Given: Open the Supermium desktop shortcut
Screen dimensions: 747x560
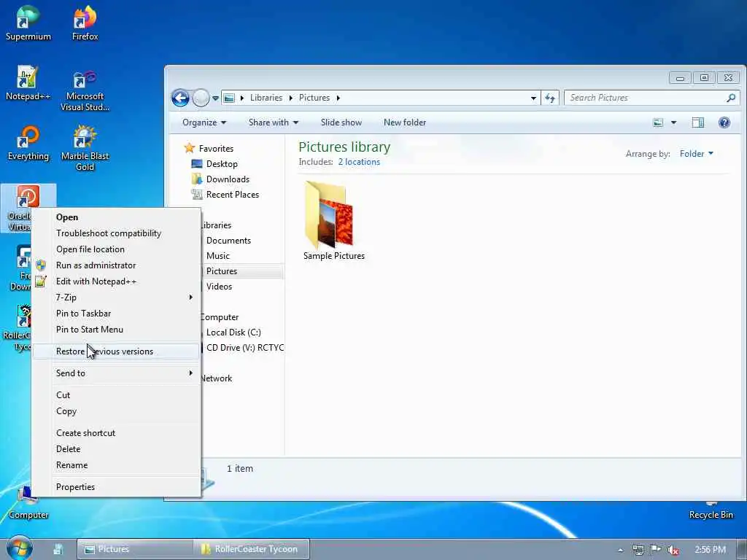Looking at the screenshot, I should click(x=28, y=23).
